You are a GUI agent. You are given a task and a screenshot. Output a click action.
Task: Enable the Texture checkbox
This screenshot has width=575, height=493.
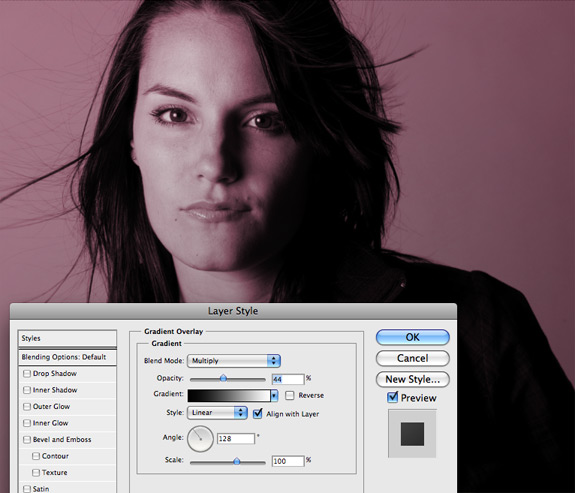(x=36, y=472)
